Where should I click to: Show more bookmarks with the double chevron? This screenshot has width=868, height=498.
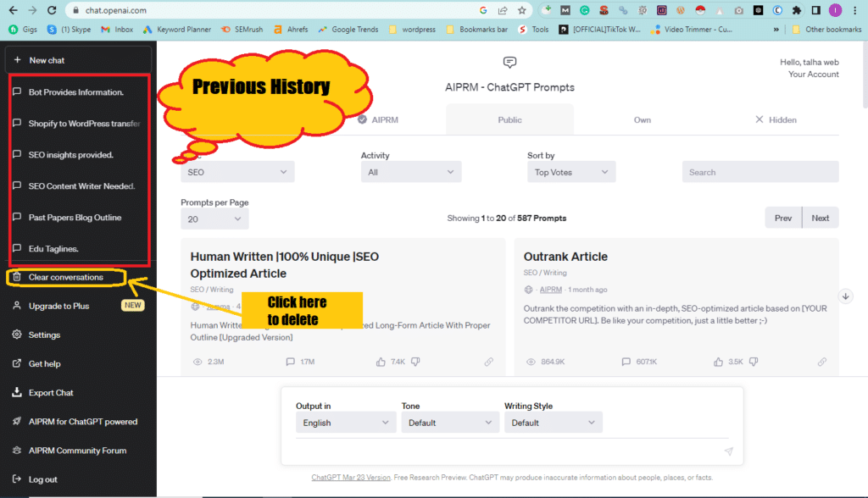[776, 30]
